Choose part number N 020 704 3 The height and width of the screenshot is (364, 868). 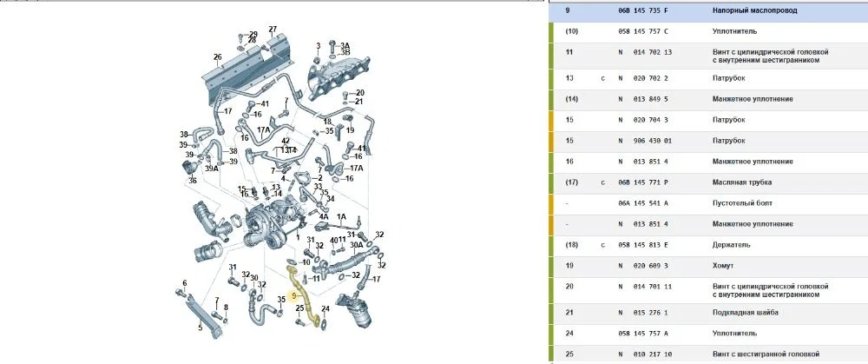coord(642,120)
